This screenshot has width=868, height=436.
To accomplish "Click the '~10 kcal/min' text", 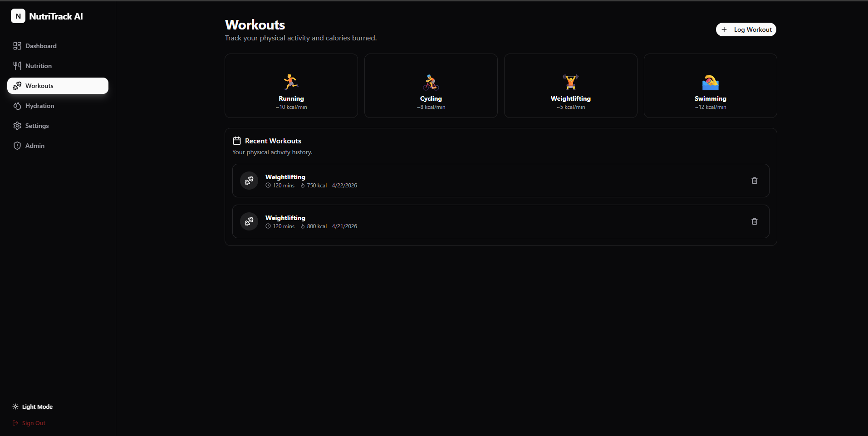I will (x=291, y=107).
